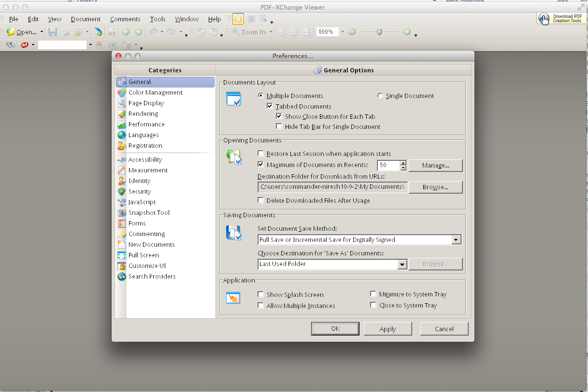This screenshot has height=392, width=588.
Task: Enable Minimize to System Tray
Action: tap(373, 294)
